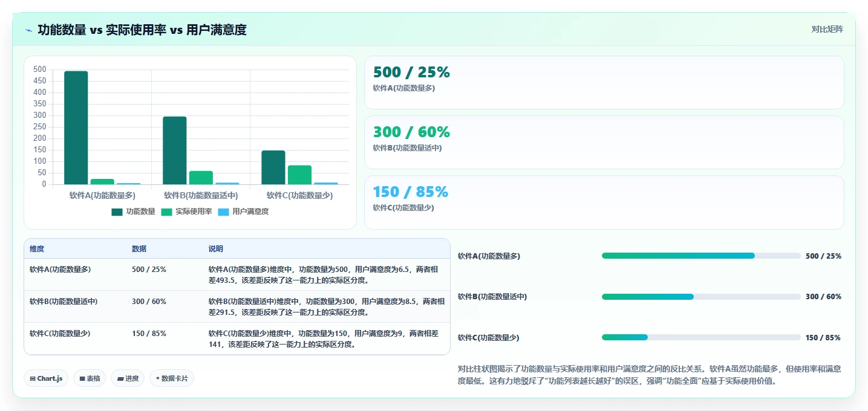868x411 pixels.
Task: Click the description mentioning 相差493.5
Action: click(327, 275)
